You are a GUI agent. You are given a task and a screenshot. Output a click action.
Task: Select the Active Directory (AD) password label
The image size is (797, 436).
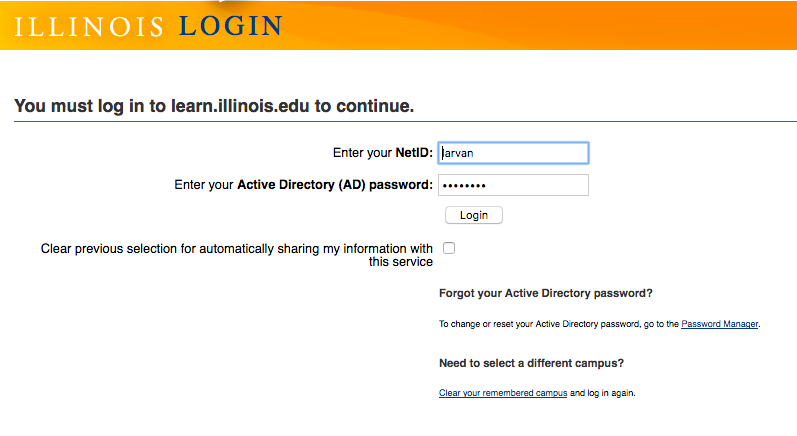point(334,185)
